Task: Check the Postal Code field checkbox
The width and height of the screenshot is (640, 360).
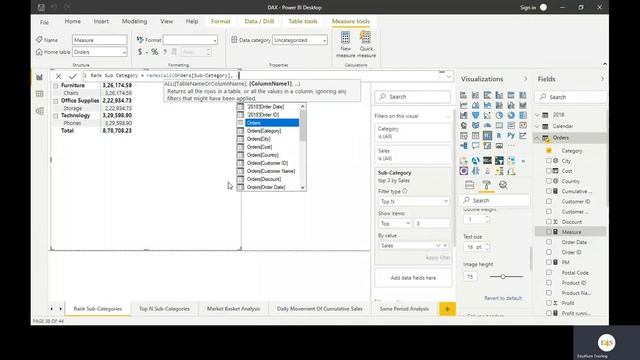Action: [549, 272]
